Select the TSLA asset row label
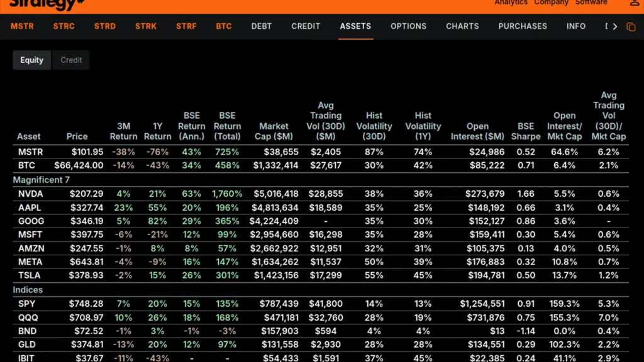The image size is (644, 362). [x=29, y=275]
